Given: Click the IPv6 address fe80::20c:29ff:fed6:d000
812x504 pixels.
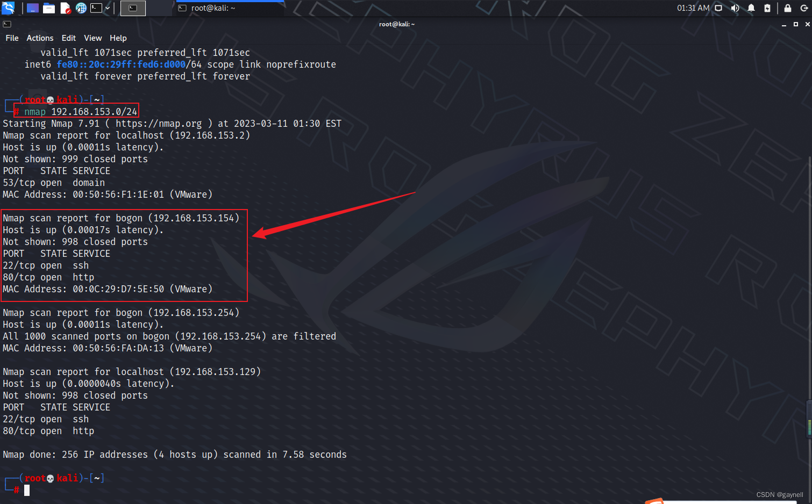Looking at the screenshot, I should tap(121, 64).
